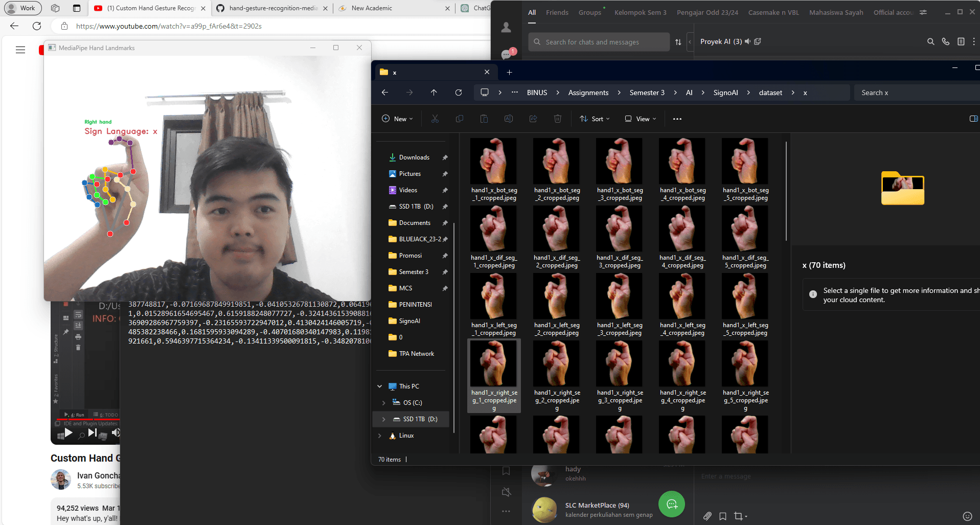
Task: Click the attachment paperclip icon
Action: tap(707, 516)
